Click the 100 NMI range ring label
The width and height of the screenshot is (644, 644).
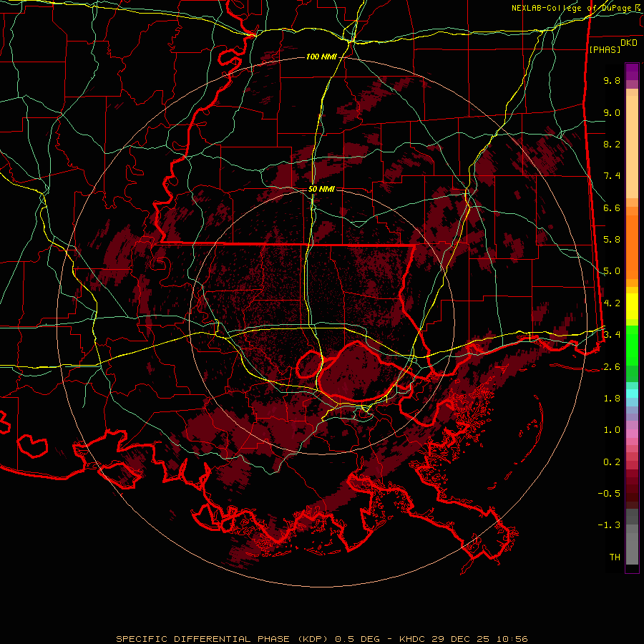tap(321, 57)
